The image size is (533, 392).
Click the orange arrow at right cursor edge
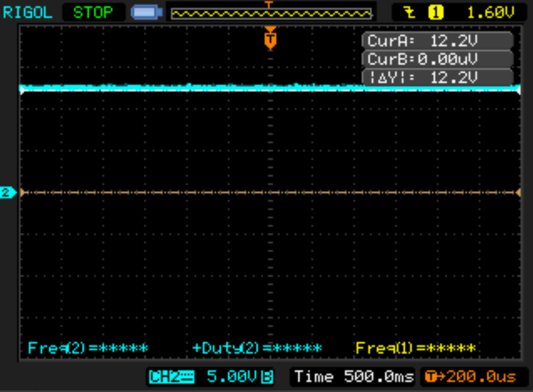click(518, 192)
